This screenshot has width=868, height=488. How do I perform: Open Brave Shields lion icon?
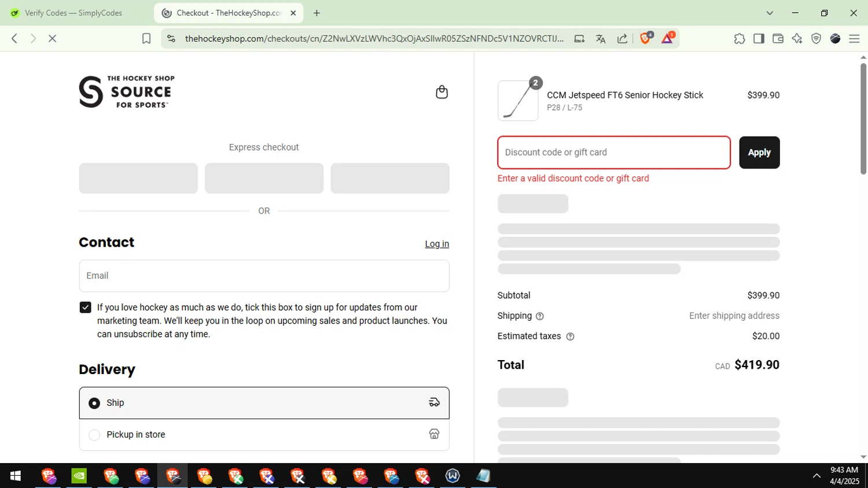click(x=646, y=38)
